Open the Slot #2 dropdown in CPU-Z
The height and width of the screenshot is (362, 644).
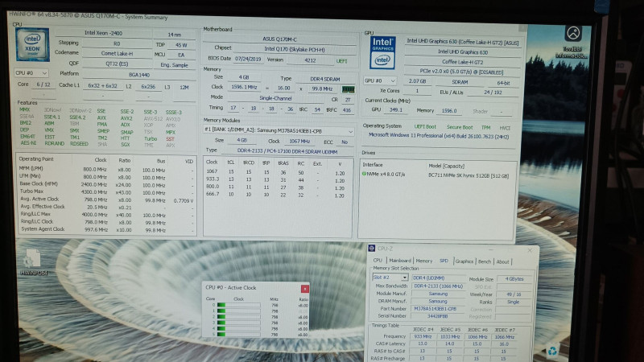coord(390,278)
